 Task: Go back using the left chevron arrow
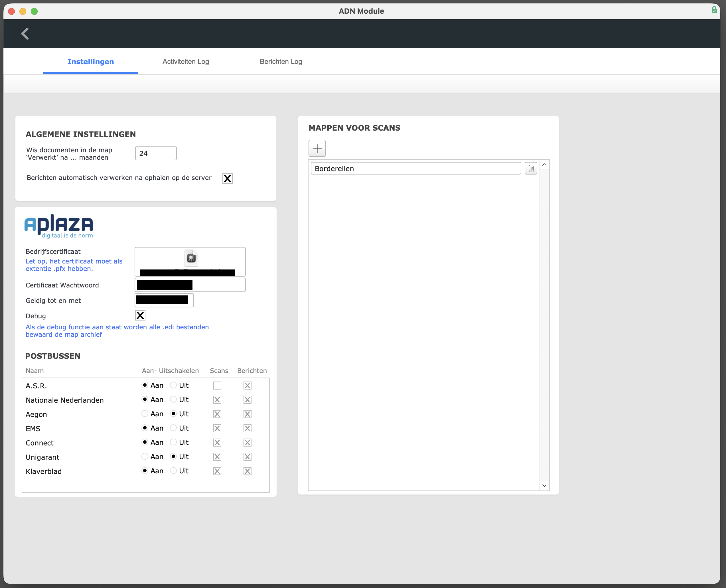pos(25,34)
